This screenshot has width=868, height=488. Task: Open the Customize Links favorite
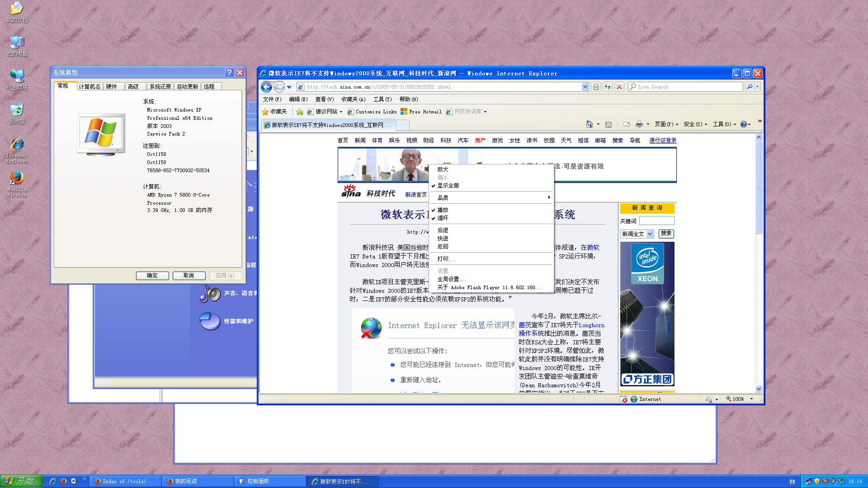[x=372, y=112]
